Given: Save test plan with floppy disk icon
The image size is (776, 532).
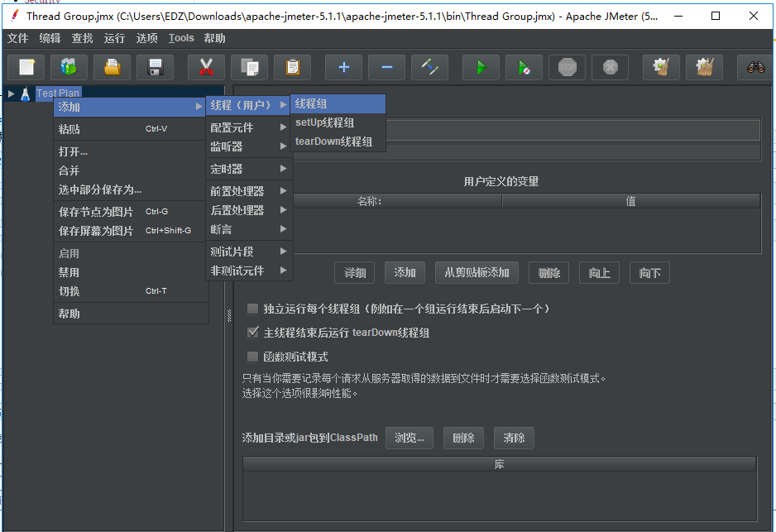Looking at the screenshot, I should (x=156, y=67).
